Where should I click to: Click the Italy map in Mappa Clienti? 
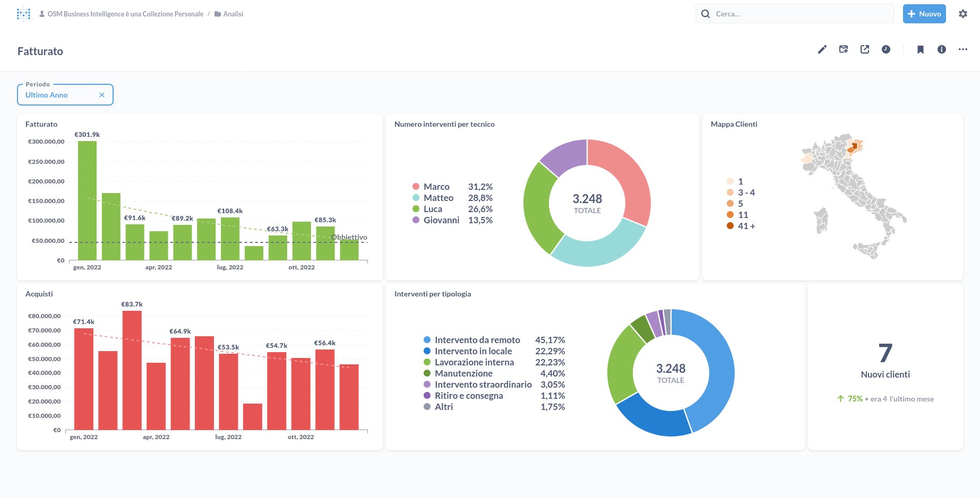[854, 196]
